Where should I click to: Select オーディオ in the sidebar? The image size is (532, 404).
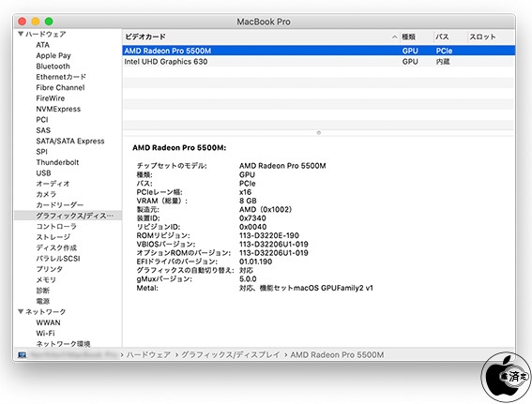pyautogui.click(x=53, y=184)
